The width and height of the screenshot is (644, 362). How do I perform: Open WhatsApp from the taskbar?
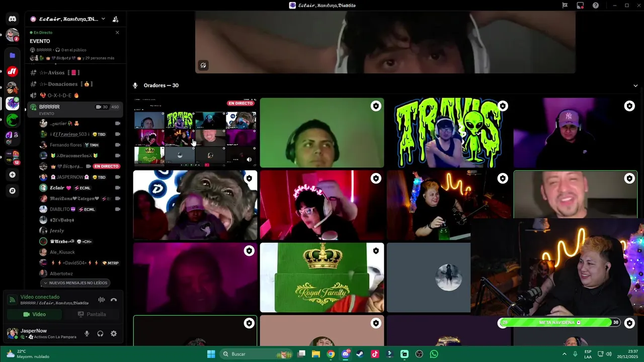(434, 354)
